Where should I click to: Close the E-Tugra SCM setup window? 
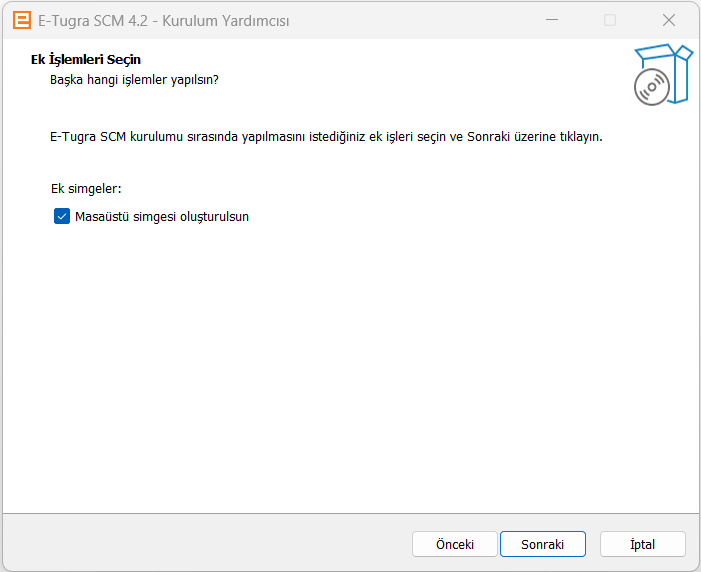click(668, 20)
